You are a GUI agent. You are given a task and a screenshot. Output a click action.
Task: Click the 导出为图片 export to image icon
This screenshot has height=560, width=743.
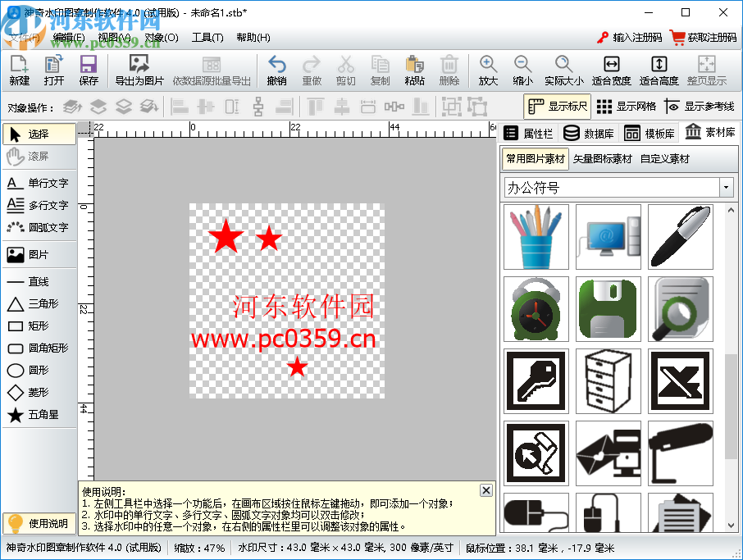(x=139, y=70)
